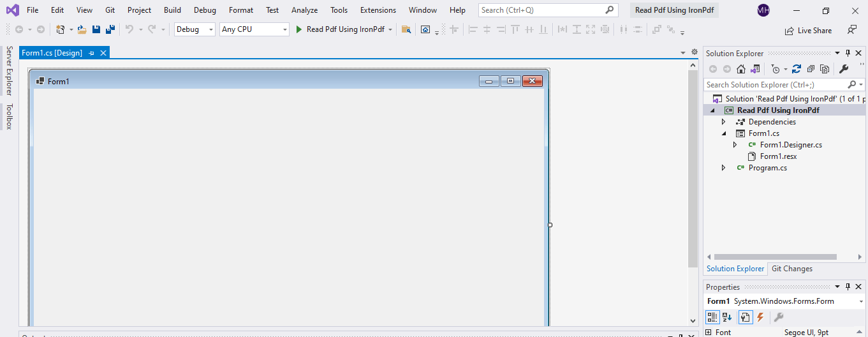Image resolution: width=868 pixels, height=337 pixels.
Task: Click the Save All toolbar icon
Action: [110, 29]
